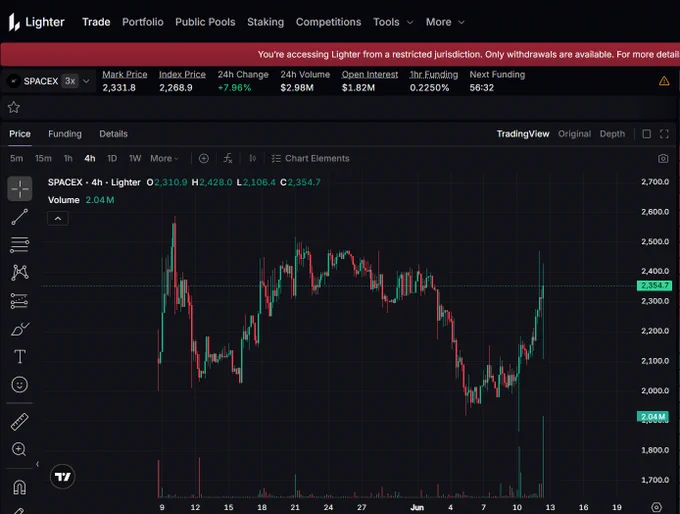This screenshot has height=514, width=680.
Task: Open the emoji icons tool
Action: pyautogui.click(x=20, y=385)
